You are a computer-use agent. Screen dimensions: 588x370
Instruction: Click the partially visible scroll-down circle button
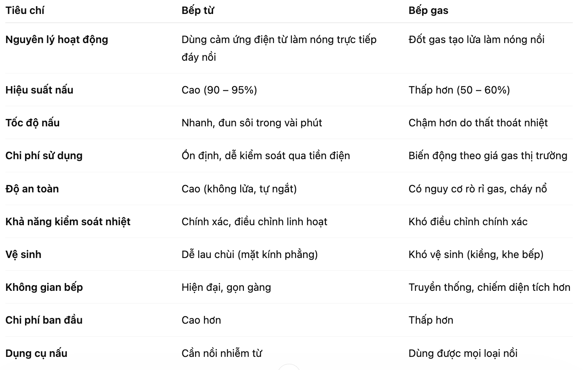point(289,367)
